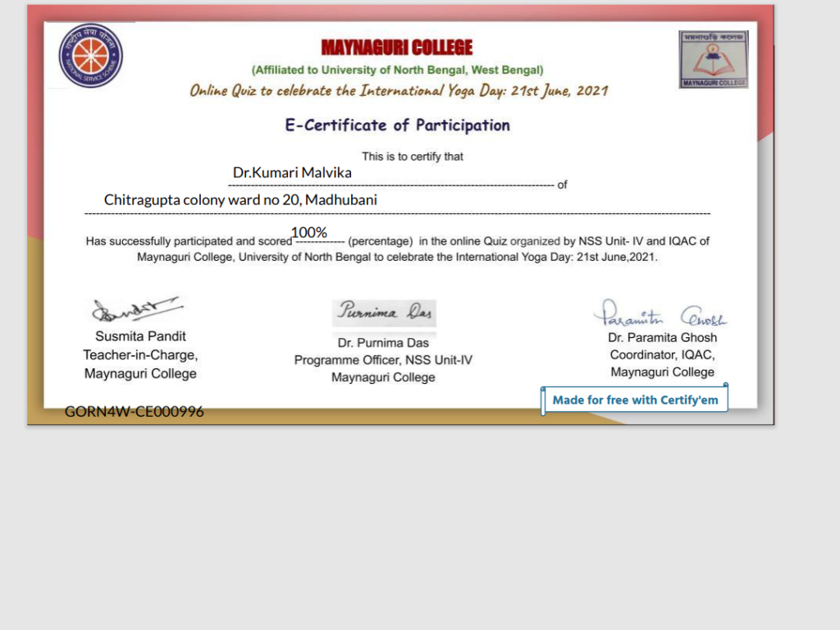The height and width of the screenshot is (630, 840).
Task: Click the Purnima Das signature image
Action: coord(384,313)
